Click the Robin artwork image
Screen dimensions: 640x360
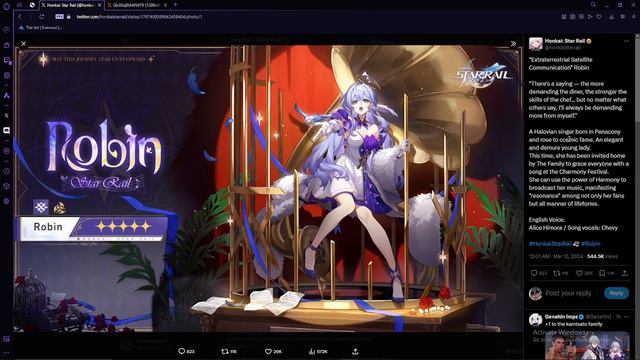click(269, 189)
